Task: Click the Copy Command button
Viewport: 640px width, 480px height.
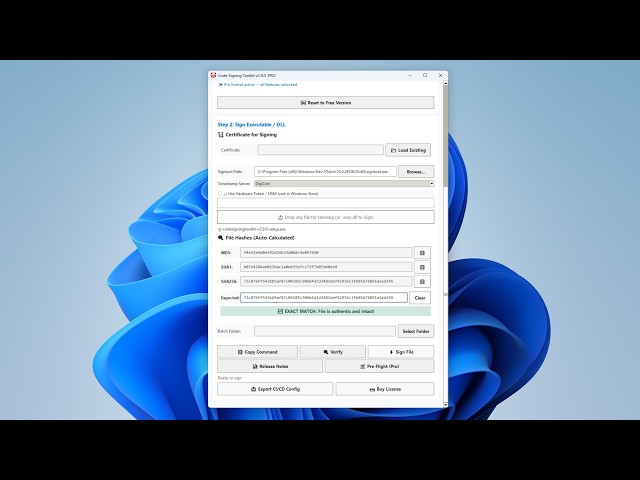Action: (257, 351)
